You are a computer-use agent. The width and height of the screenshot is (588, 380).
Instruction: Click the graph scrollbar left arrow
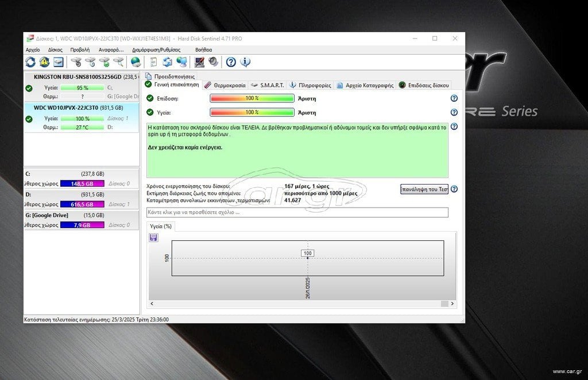(x=152, y=304)
